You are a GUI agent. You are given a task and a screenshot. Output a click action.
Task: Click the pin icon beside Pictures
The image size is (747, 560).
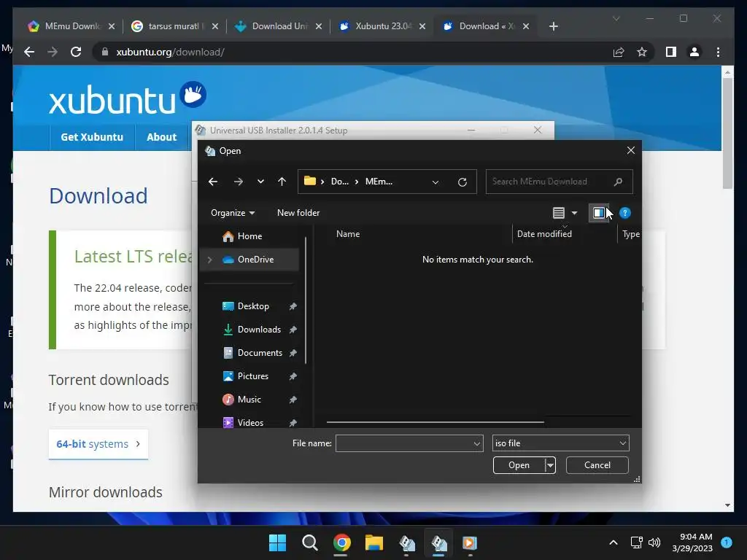[x=293, y=376]
